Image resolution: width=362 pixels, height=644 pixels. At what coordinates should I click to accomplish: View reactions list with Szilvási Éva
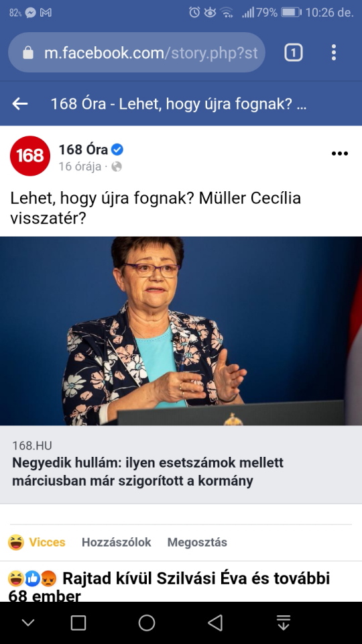click(169, 586)
